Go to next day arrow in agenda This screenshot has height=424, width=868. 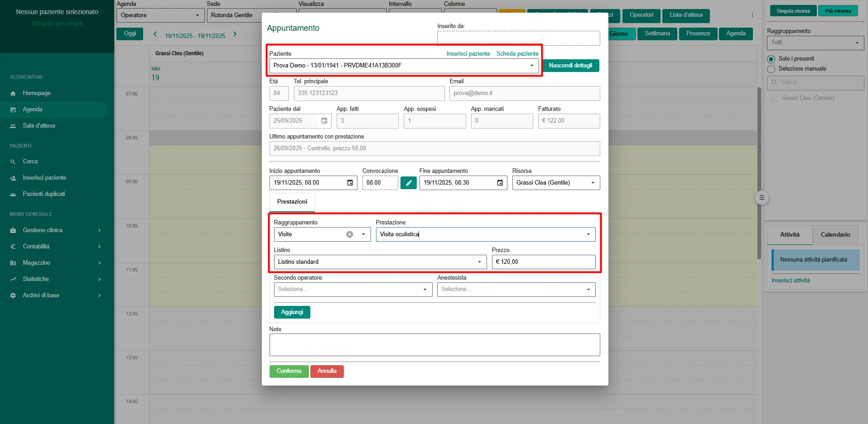point(235,34)
